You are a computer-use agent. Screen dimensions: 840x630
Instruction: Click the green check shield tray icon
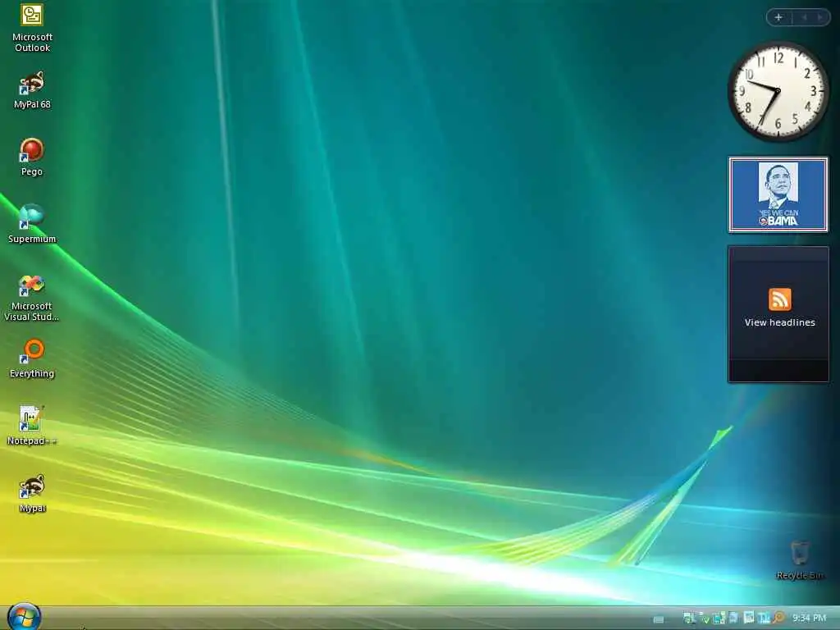click(x=705, y=619)
